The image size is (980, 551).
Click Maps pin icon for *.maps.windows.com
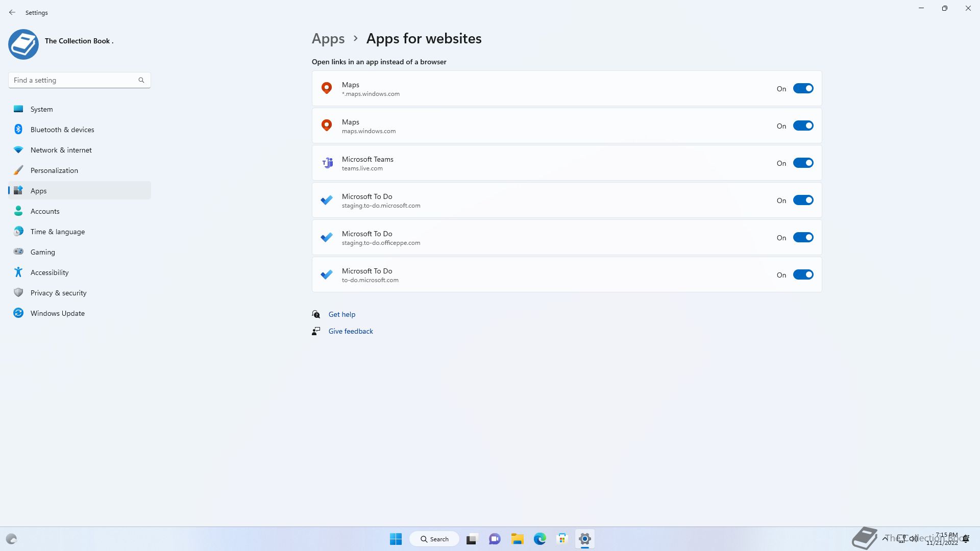point(327,88)
